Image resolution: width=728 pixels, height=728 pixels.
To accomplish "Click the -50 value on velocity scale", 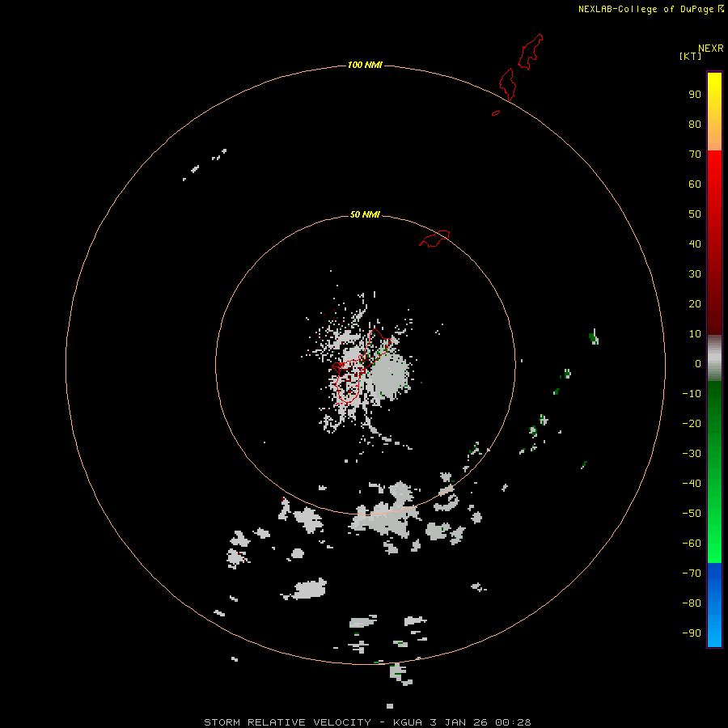I will click(x=692, y=514).
